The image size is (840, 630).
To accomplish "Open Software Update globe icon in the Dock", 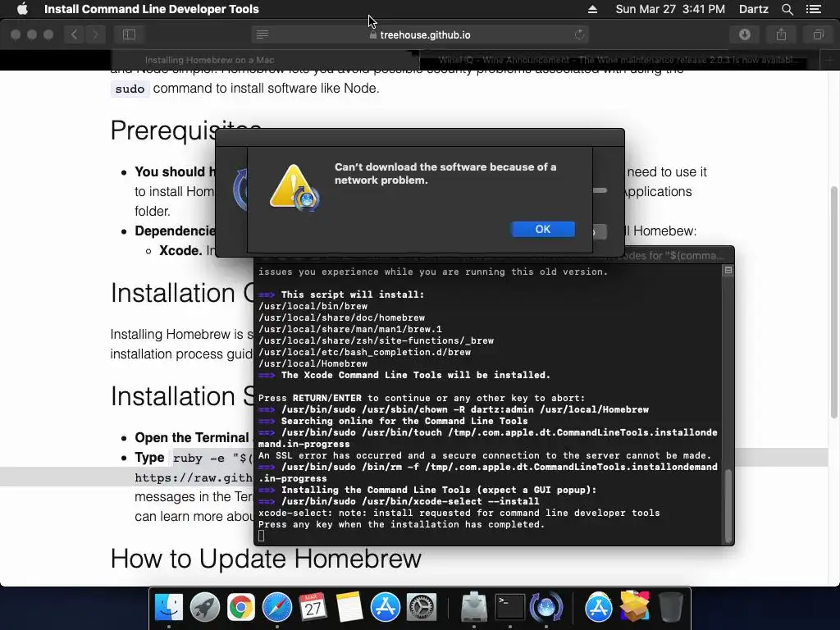I will 546,608.
